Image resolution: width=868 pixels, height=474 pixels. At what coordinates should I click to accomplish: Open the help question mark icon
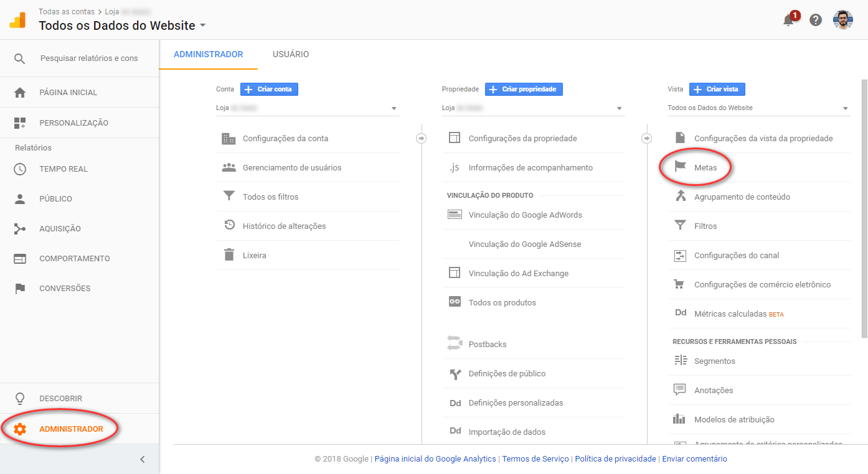coord(815,19)
